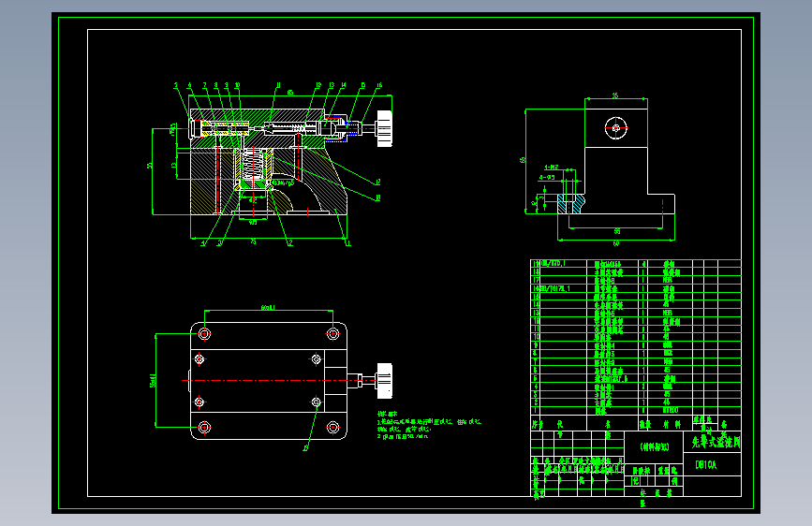This screenshot has width=812, height=526.
Task: Click the top-left mounting hole in the plan view
Action: [204, 334]
